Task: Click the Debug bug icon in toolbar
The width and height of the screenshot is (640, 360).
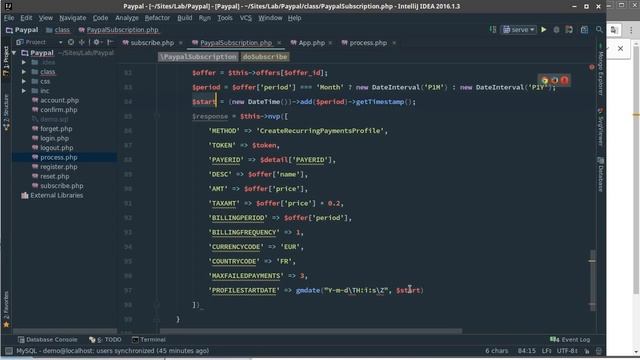Action: click(x=556, y=30)
